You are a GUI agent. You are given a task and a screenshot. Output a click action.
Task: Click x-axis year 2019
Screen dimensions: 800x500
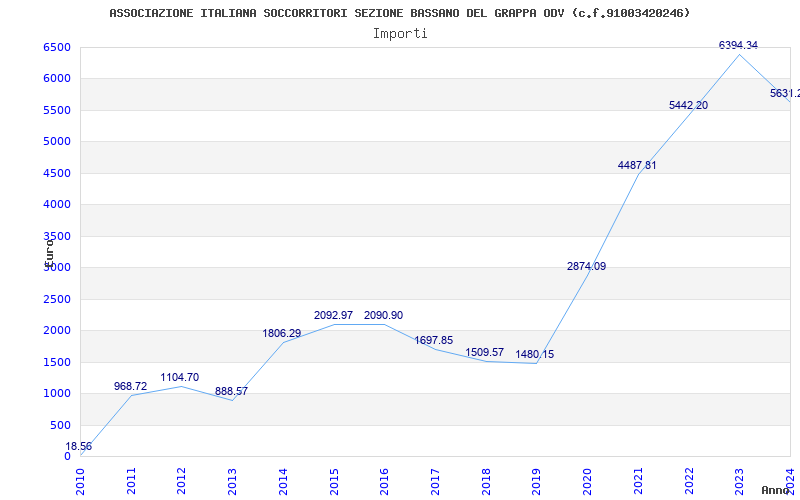[536, 481]
